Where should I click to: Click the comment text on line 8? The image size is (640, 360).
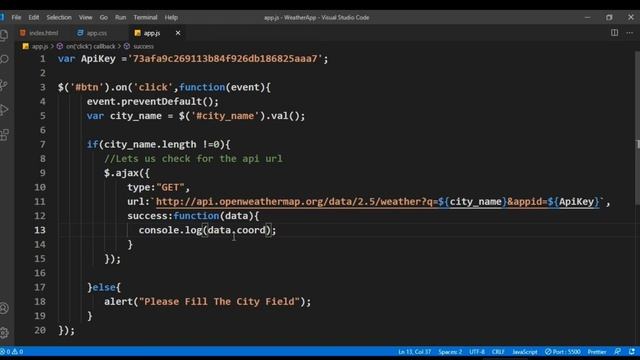pos(193,159)
